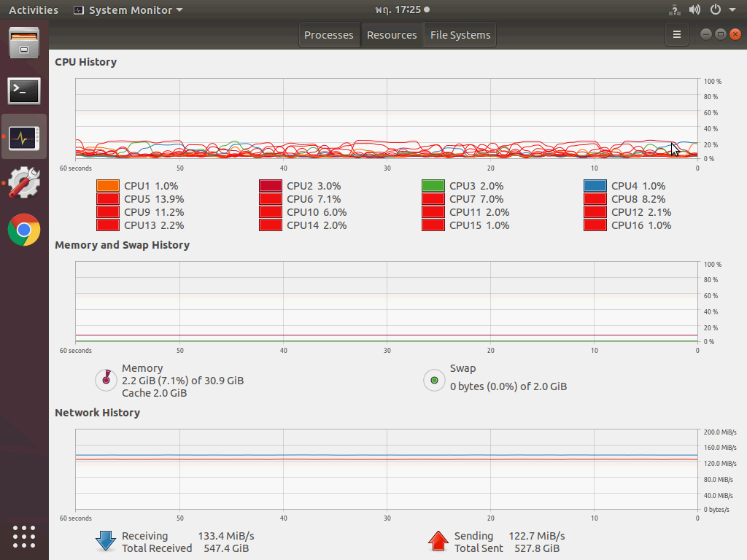
Task: Click the CPU16 color swatch
Action: click(595, 225)
